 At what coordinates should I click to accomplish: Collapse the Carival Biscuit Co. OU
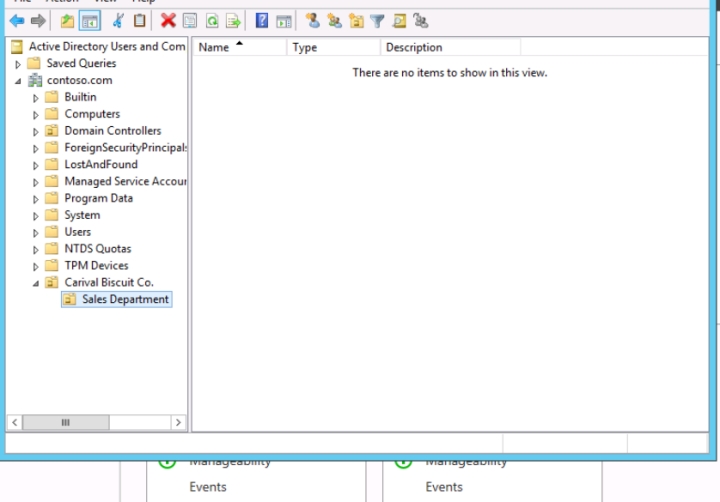pos(35,283)
